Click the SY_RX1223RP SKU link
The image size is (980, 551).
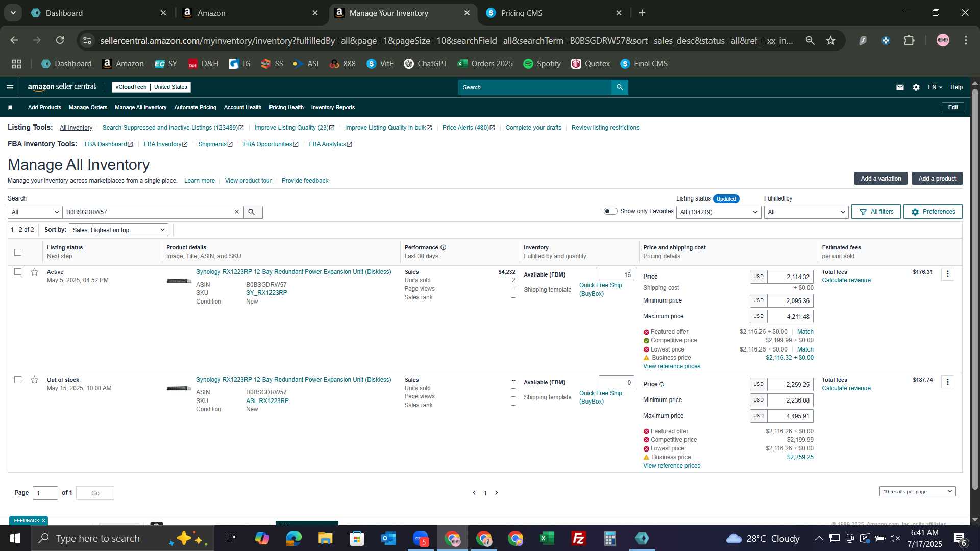pyautogui.click(x=266, y=293)
